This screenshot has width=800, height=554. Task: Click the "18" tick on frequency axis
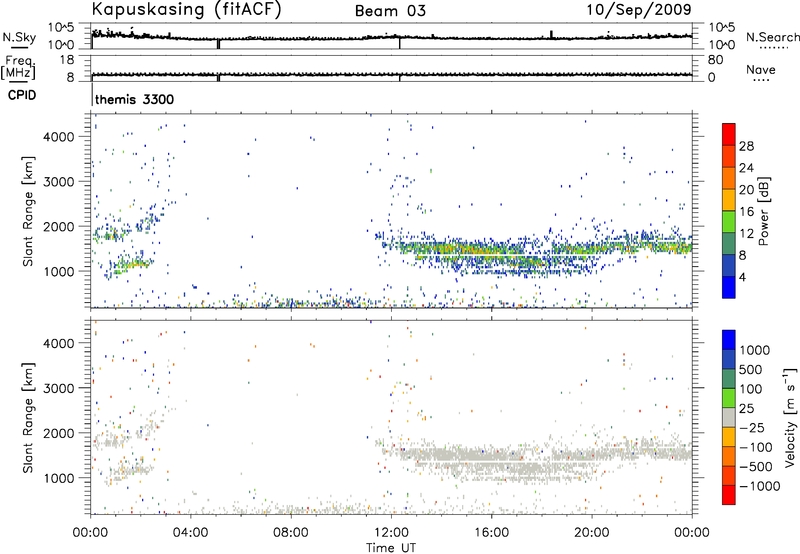67,60
